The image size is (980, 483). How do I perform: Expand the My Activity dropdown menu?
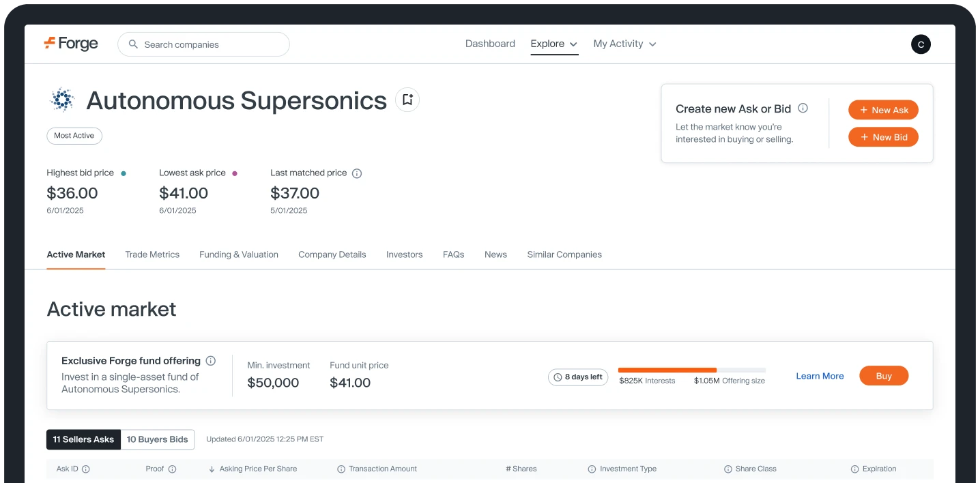point(624,44)
